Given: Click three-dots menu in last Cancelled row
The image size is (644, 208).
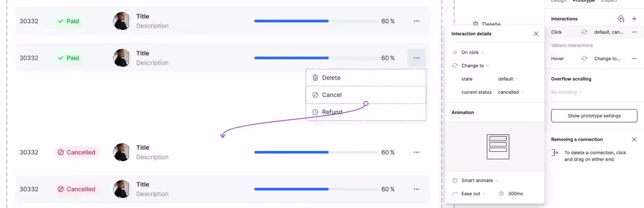Looking at the screenshot, I should point(416,189).
